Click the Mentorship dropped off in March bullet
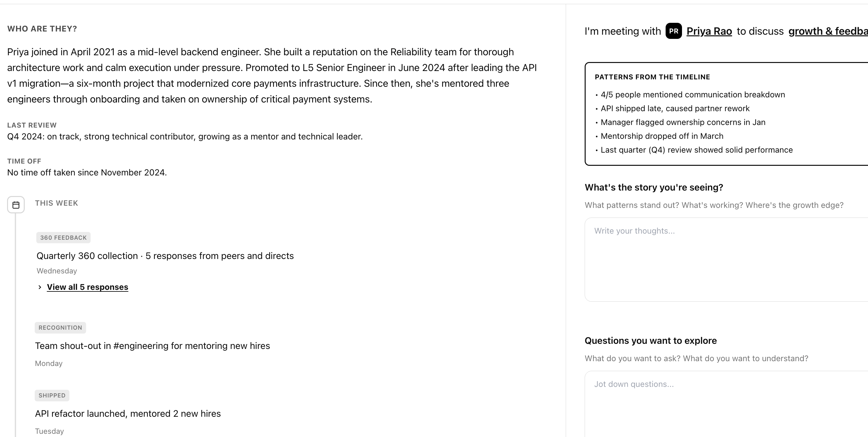Image resolution: width=868 pixels, height=437 pixels. (662, 136)
